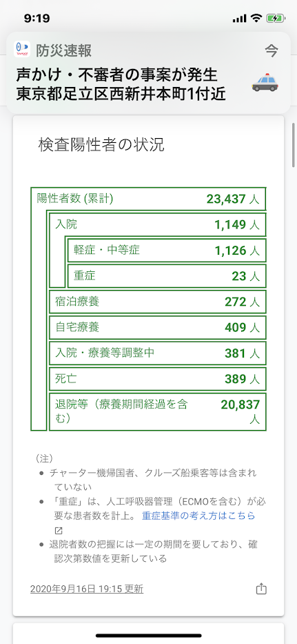Open the 重症基準の考え方はこちら link
The height and width of the screenshot is (644, 297).
click(198, 516)
